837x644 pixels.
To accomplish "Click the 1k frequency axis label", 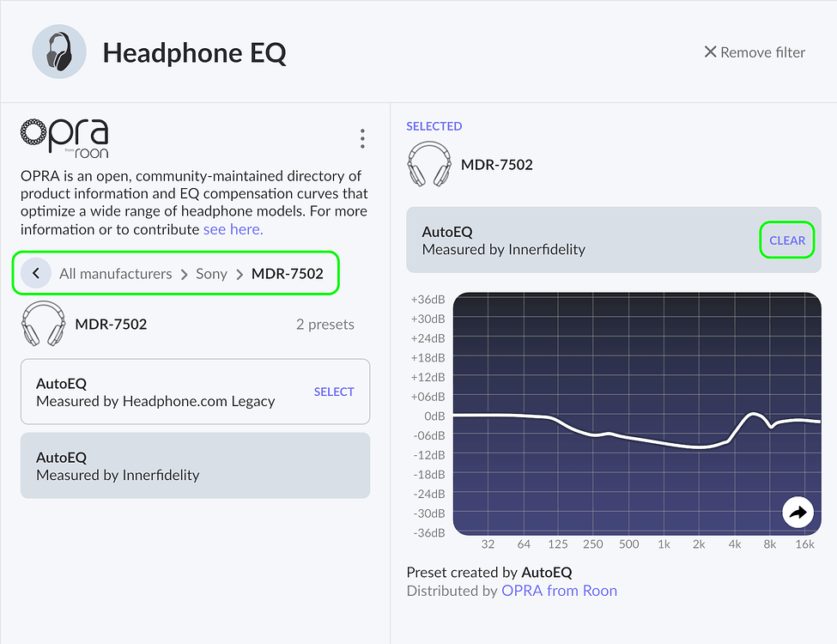I will pos(664,544).
